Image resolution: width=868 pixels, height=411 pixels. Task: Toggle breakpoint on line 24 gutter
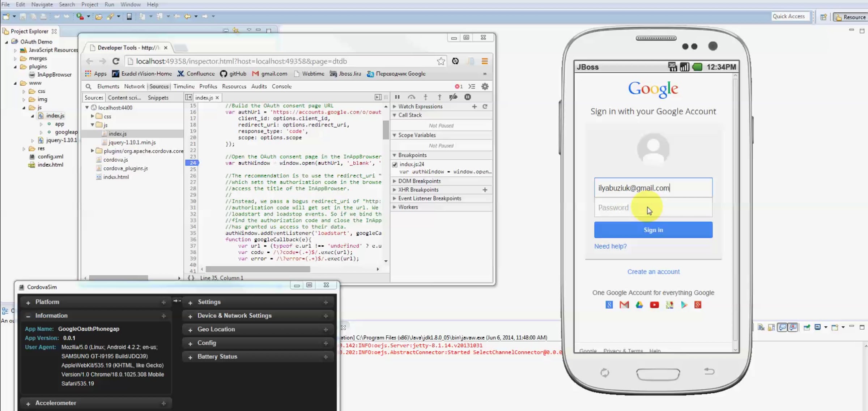(x=192, y=163)
